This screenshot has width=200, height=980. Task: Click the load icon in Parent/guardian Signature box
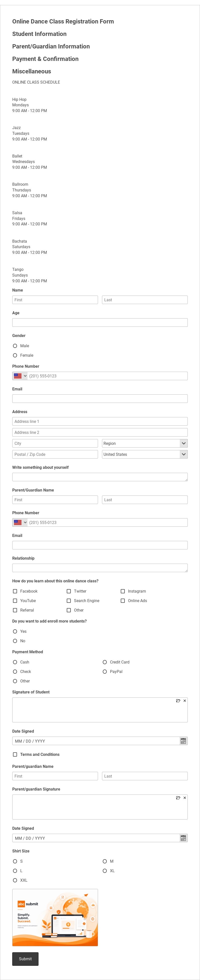pyautogui.click(x=178, y=797)
